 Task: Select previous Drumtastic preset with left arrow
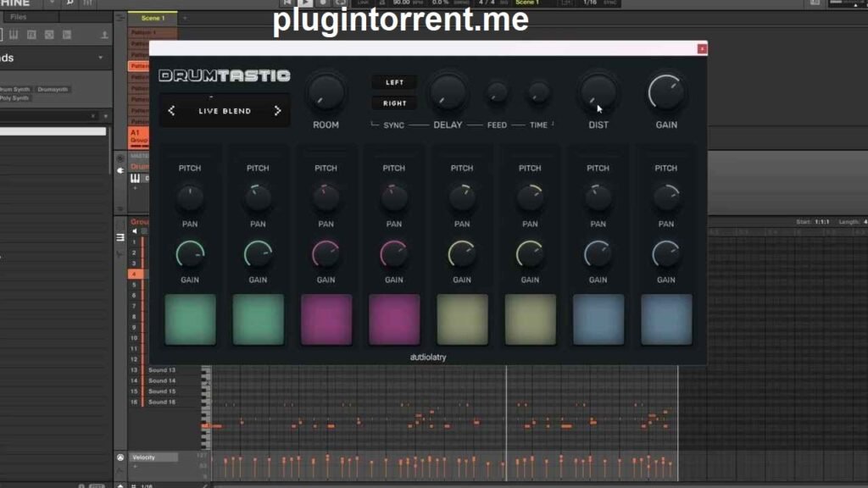171,111
